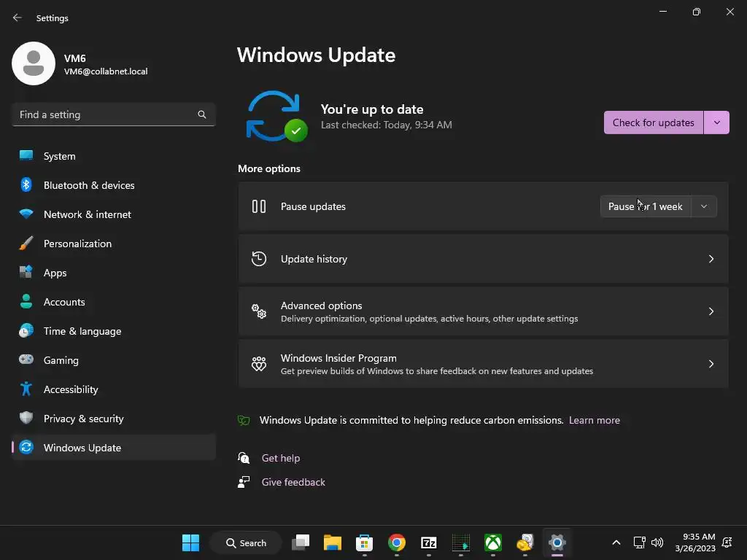Open Windows Insider Program chevron

[711, 364]
